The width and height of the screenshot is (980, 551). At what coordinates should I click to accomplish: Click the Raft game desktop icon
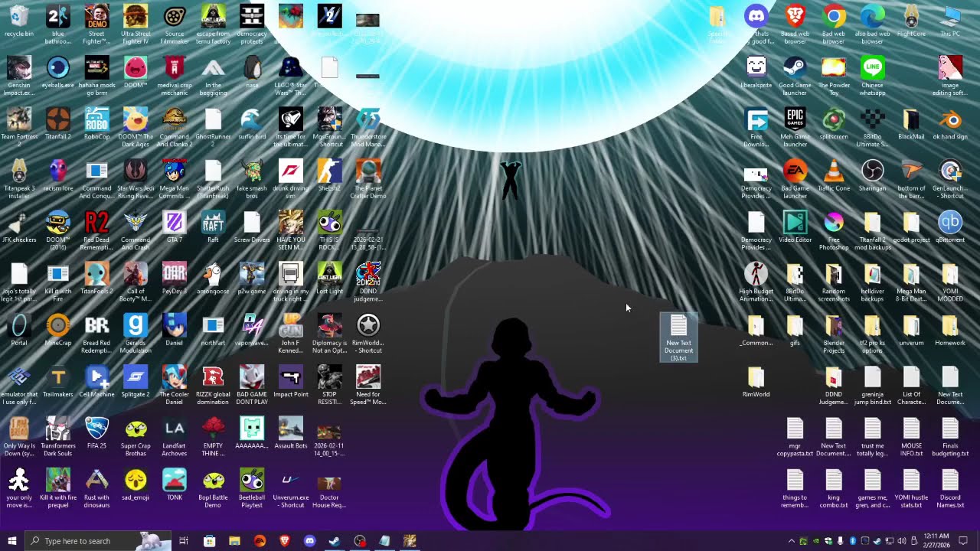click(x=213, y=227)
